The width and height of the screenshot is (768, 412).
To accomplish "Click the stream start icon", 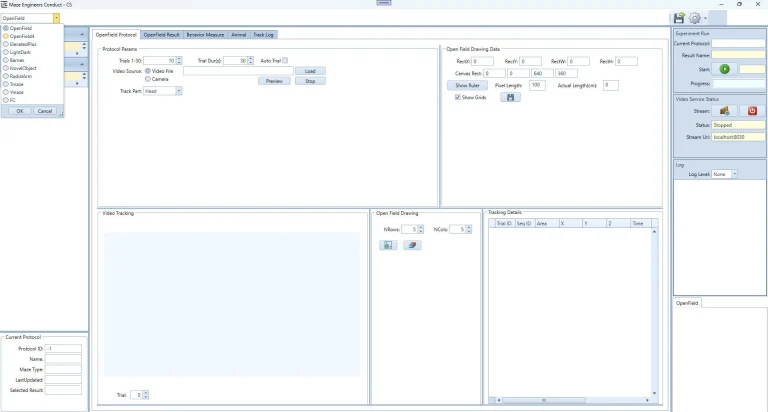I will pos(724,111).
